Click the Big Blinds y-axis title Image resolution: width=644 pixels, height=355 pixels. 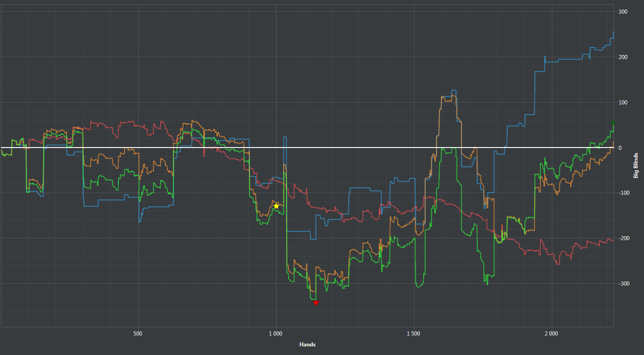point(636,165)
